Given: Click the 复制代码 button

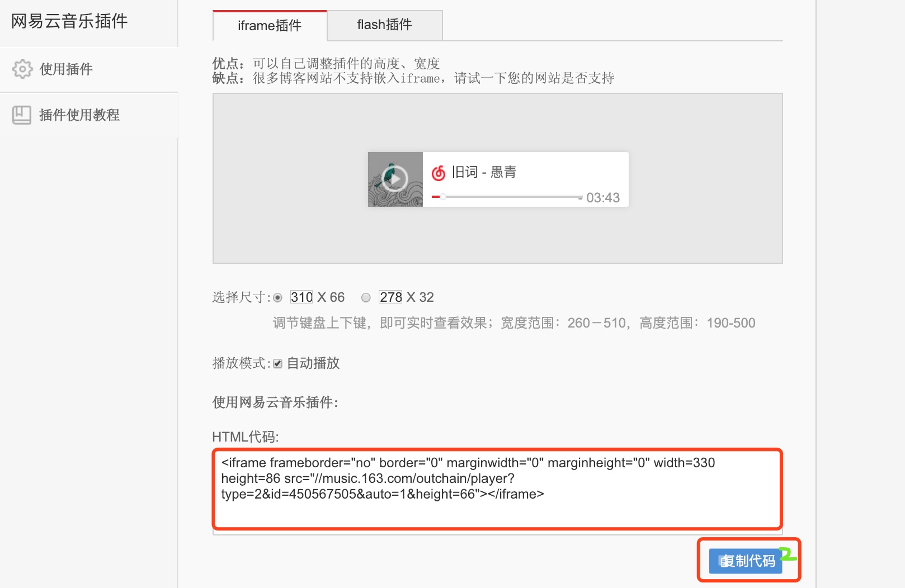Looking at the screenshot, I should tap(746, 561).
